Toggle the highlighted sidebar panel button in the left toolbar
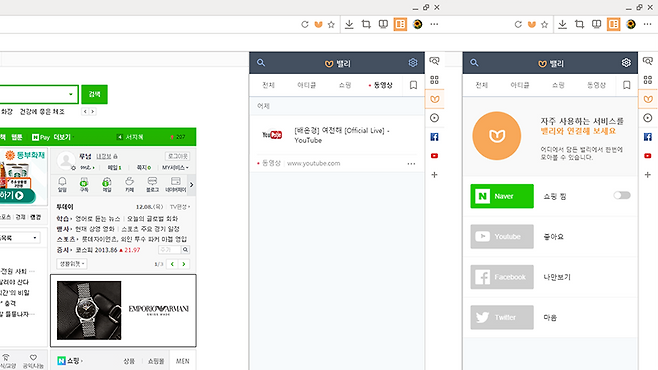 [400, 24]
